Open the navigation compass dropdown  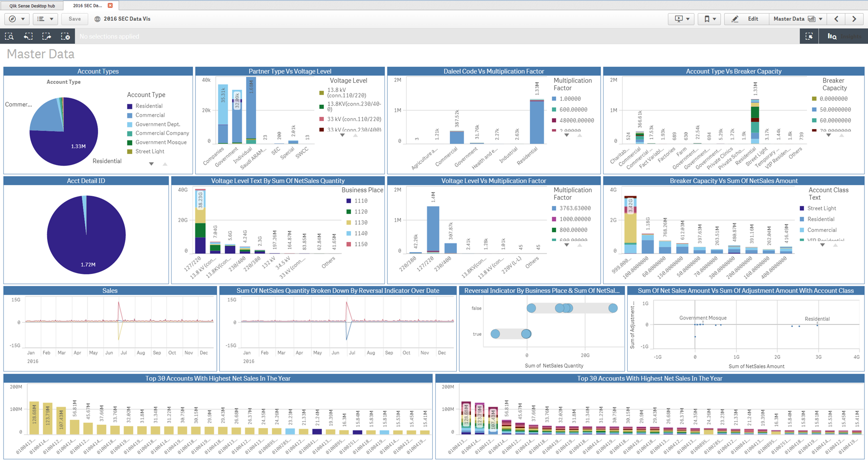[x=16, y=19]
